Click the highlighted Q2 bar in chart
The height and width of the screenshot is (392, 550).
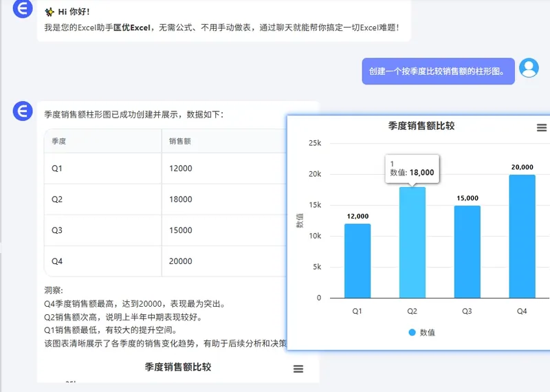pyautogui.click(x=412, y=243)
